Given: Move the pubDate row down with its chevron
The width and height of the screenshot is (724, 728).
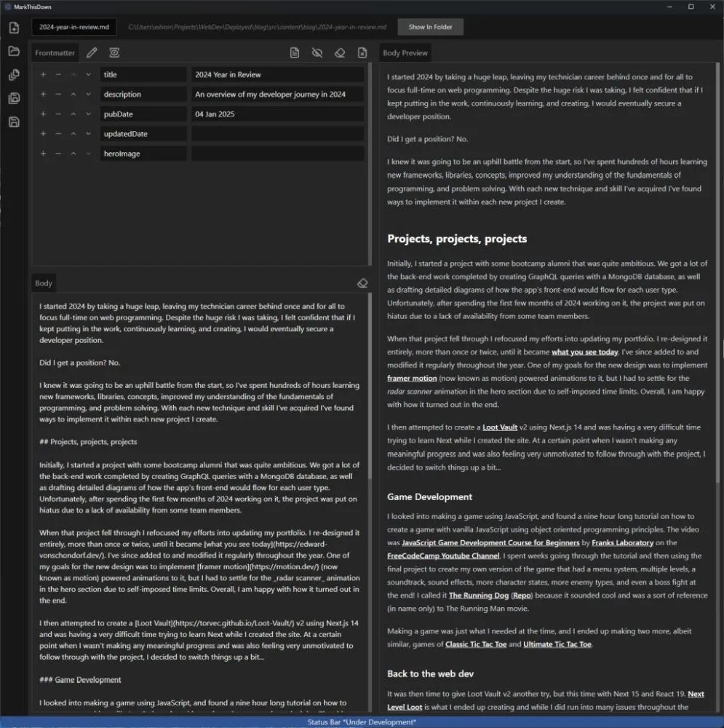Looking at the screenshot, I should coord(88,114).
